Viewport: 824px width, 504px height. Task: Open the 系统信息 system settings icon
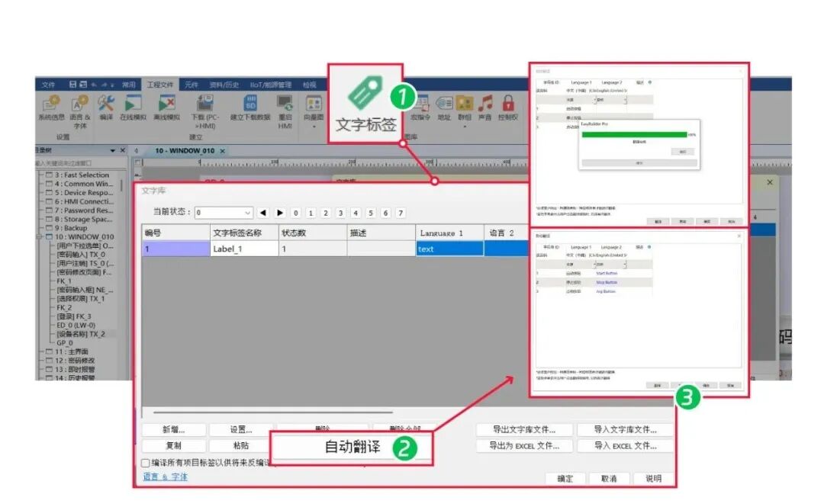(51, 108)
